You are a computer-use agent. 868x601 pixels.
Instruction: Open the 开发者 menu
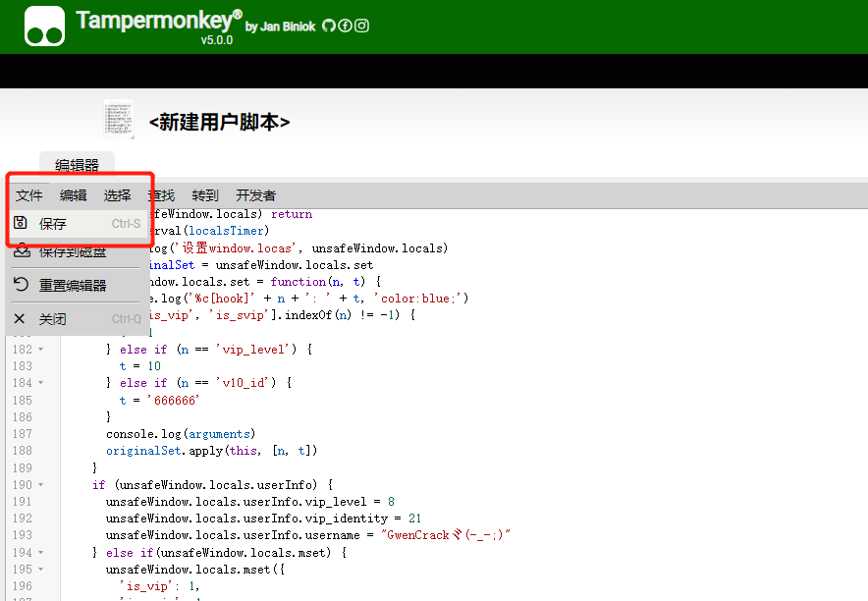(x=255, y=195)
